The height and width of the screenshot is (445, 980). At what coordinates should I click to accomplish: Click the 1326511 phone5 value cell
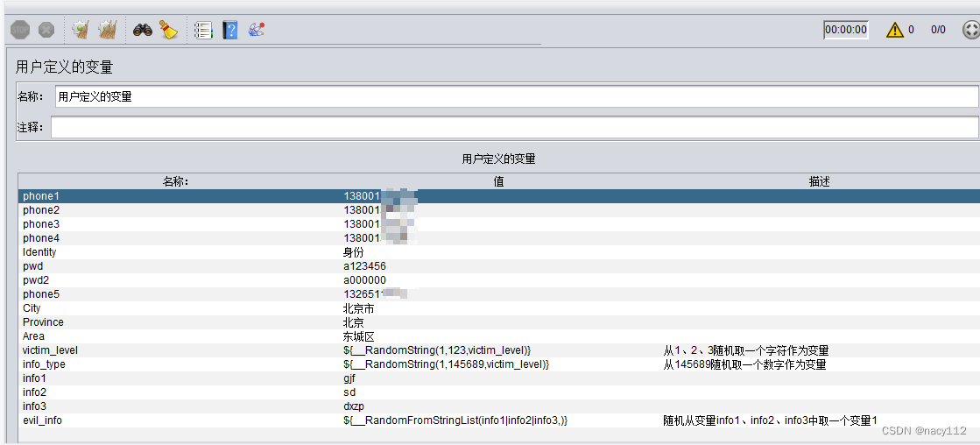coord(500,294)
